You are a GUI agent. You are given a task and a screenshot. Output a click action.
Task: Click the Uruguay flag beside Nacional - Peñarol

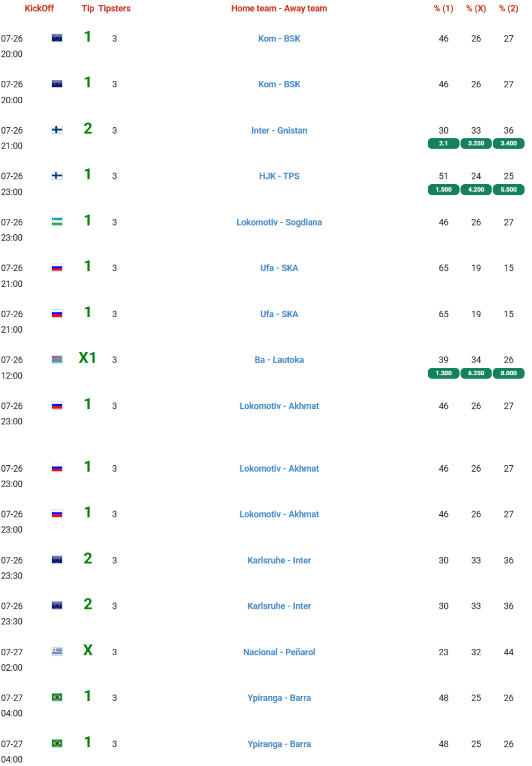(x=57, y=652)
